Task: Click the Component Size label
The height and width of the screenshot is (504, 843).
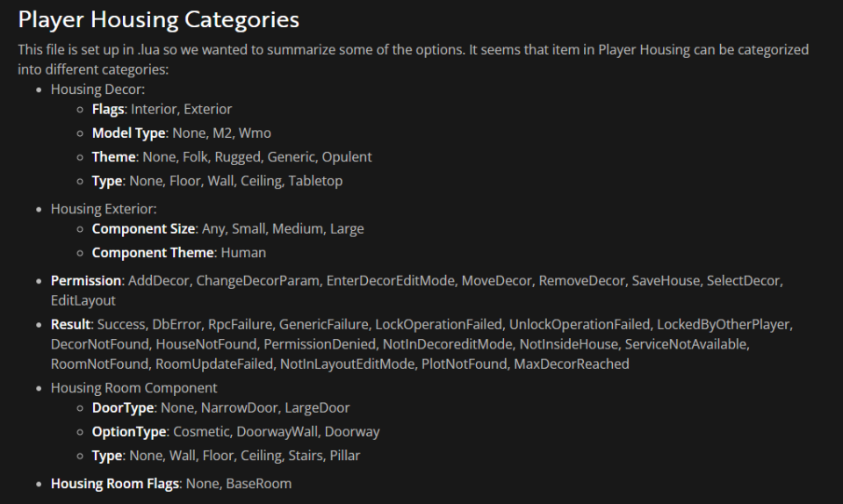Action: (x=143, y=228)
